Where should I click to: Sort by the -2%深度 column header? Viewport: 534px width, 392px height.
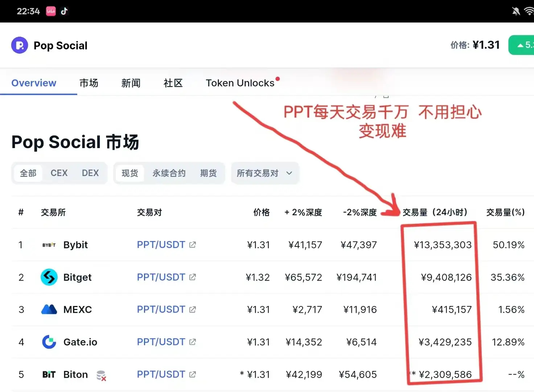[x=360, y=212]
